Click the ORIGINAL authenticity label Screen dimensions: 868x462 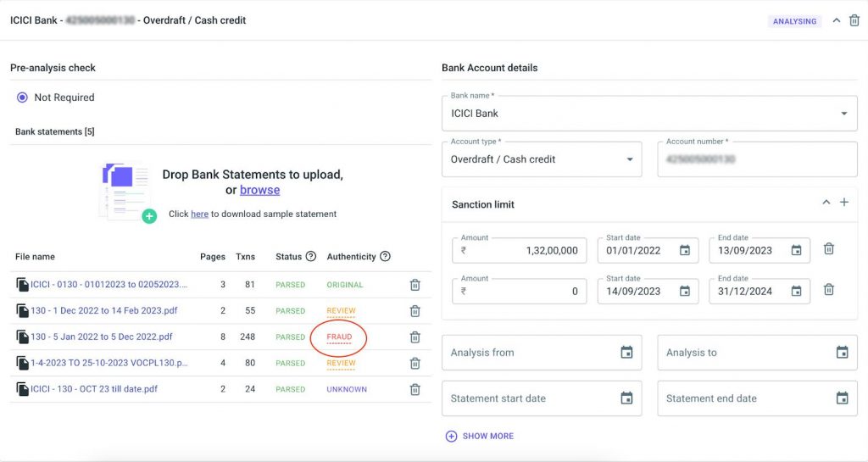(x=345, y=285)
